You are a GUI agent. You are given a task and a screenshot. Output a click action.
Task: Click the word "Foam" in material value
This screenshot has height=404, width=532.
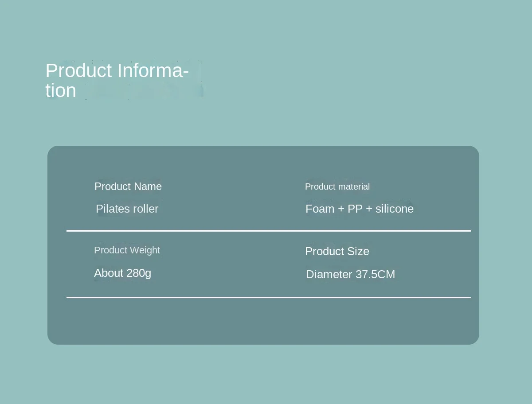click(320, 209)
